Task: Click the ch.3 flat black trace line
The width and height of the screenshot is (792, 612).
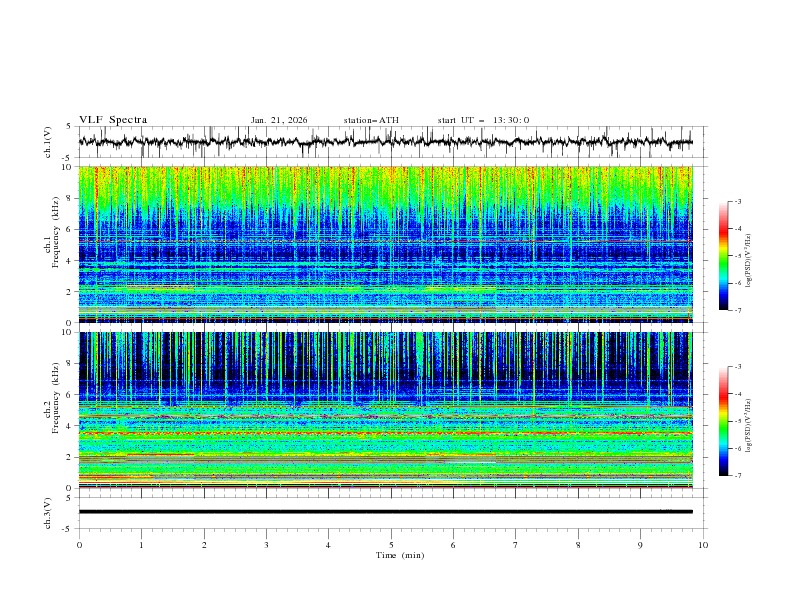Action: (385, 512)
